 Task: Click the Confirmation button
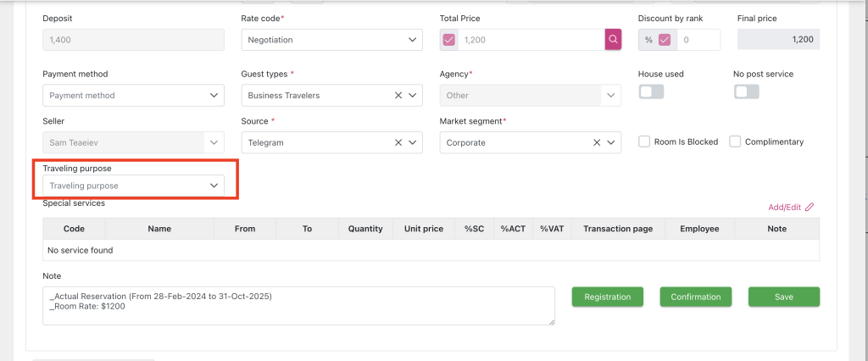coord(695,297)
